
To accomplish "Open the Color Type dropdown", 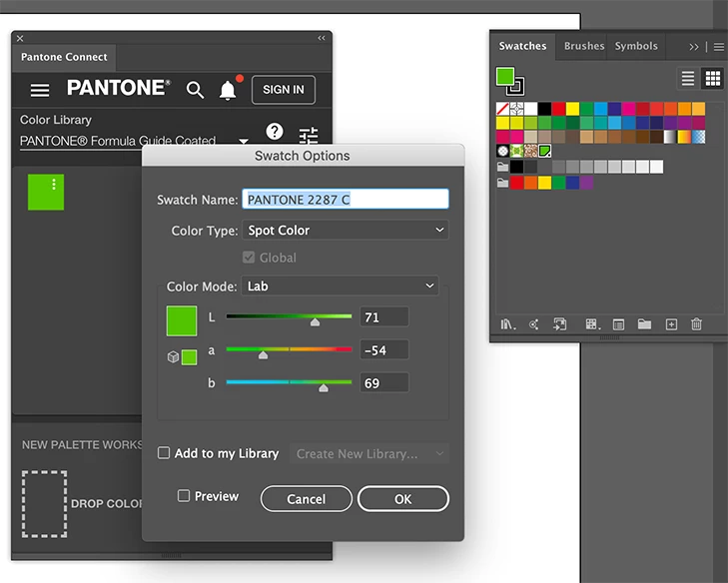I will (x=345, y=231).
